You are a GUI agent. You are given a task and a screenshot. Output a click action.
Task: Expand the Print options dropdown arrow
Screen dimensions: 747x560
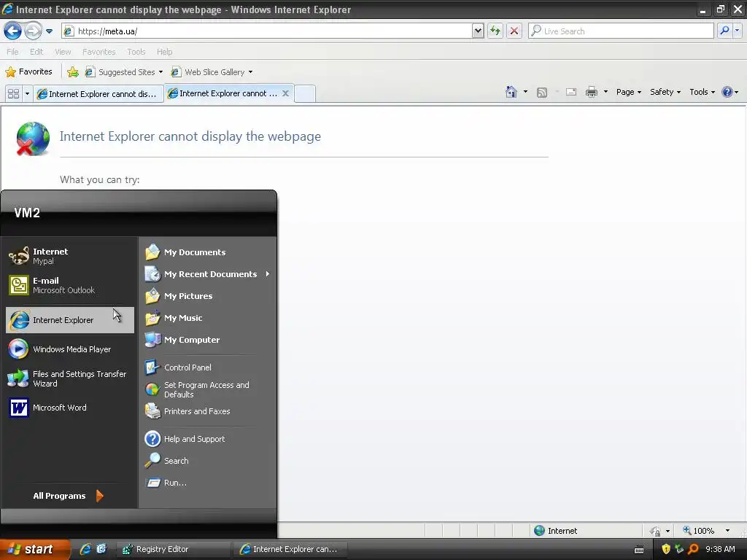[x=605, y=92]
